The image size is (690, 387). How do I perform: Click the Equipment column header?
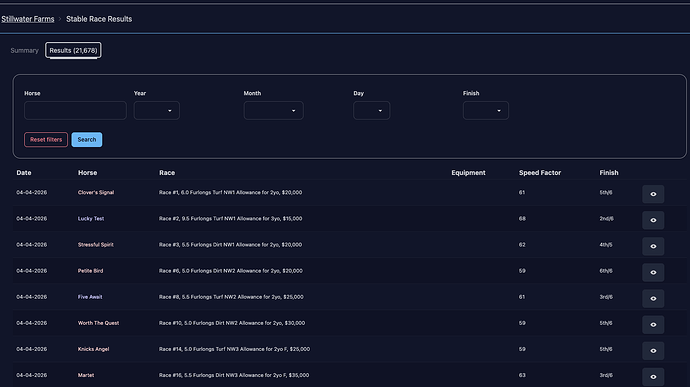click(x=468, y=173)
